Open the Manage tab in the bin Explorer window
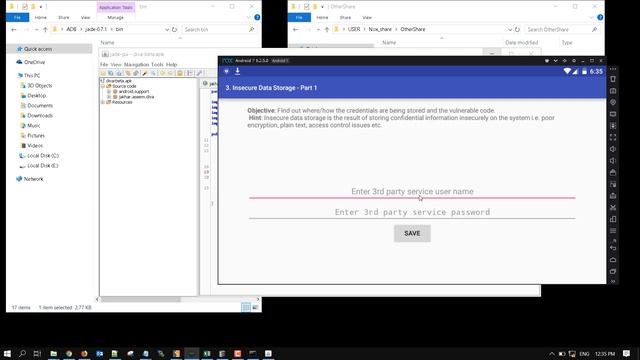The width and height of the screenshot is (640, 360). pyautogui.click(x=116, y=18)
